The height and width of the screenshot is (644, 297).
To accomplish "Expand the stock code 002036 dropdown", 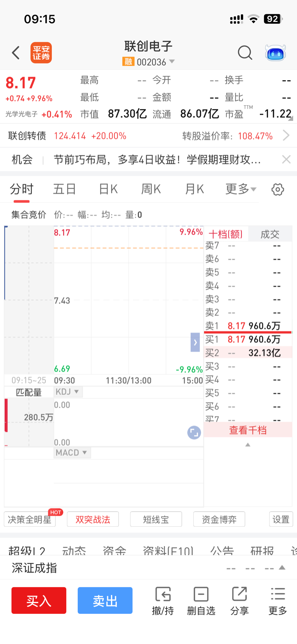I will click(x=172, y=62).
